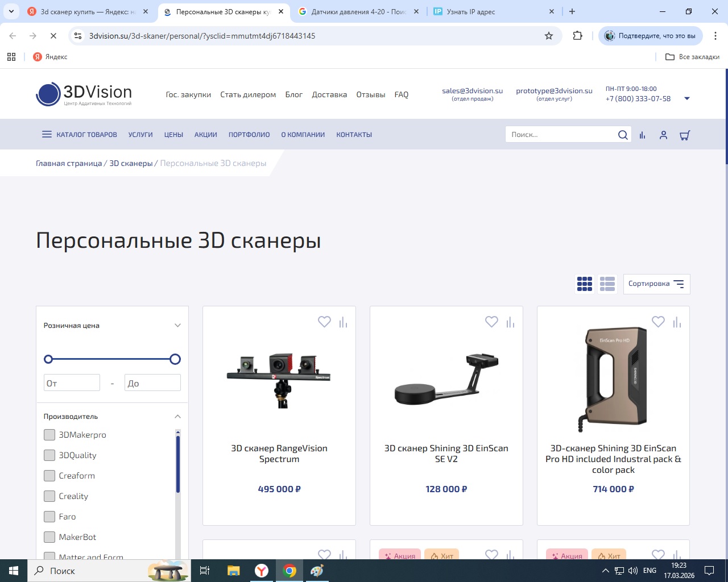
Task: Go to 3D сканеры breadcrumb
Action: [x=131, y=163]
